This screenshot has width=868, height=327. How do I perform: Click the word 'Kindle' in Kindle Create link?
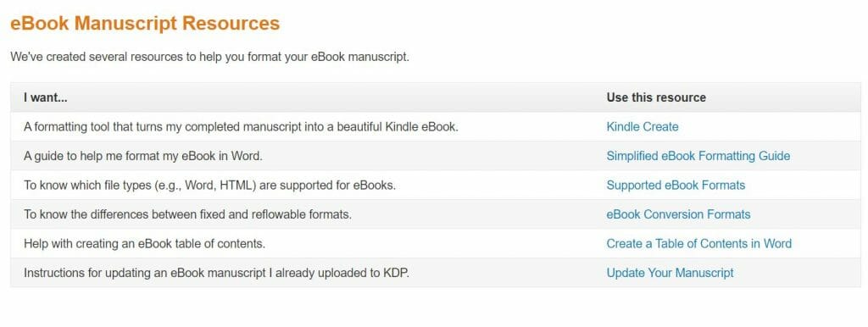(x=622, y=127)
